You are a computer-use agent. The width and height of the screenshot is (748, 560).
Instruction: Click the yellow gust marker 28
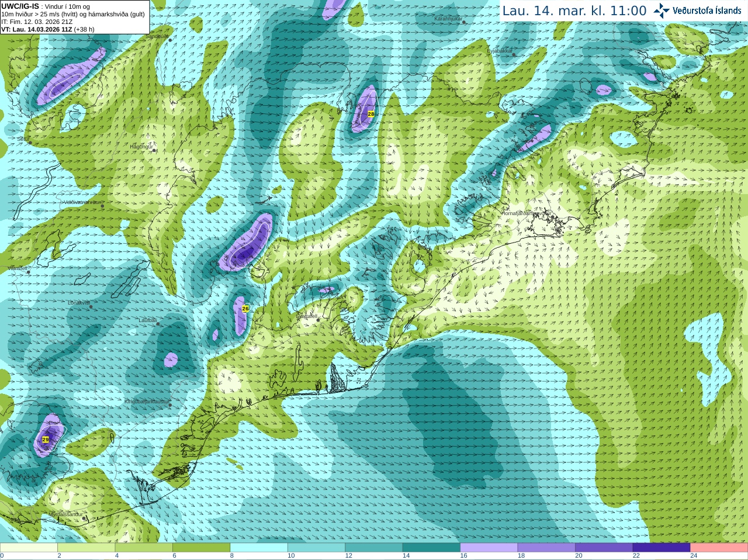[370, 114]
